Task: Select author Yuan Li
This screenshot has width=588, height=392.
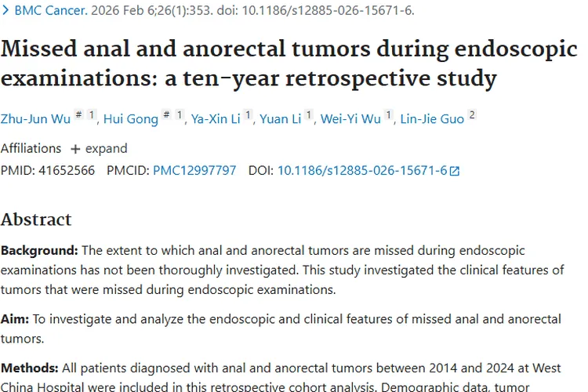Action: click(280, 119)
